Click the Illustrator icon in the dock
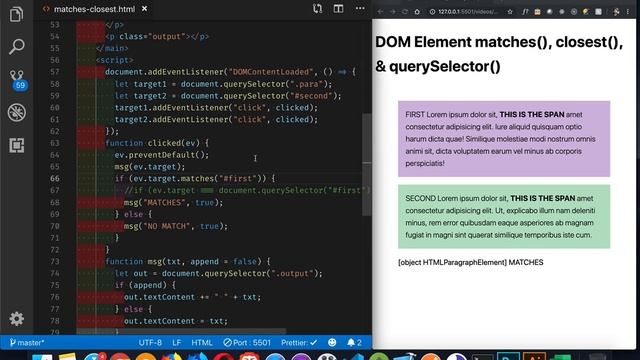Viewport: 640px width, 360px height. pos(534,356)
